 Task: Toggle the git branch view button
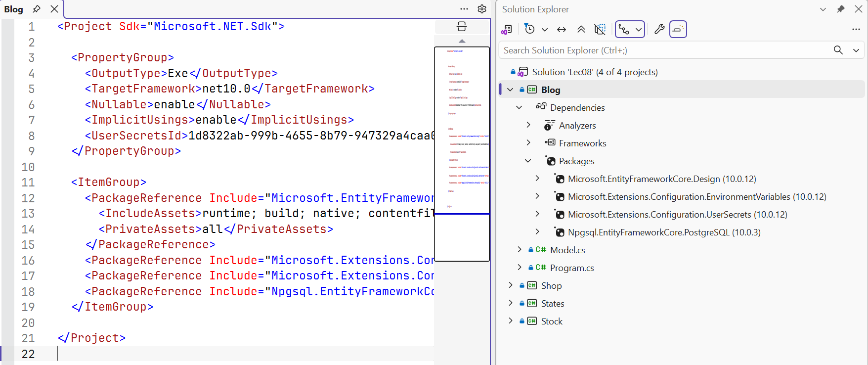pos(624,30)
